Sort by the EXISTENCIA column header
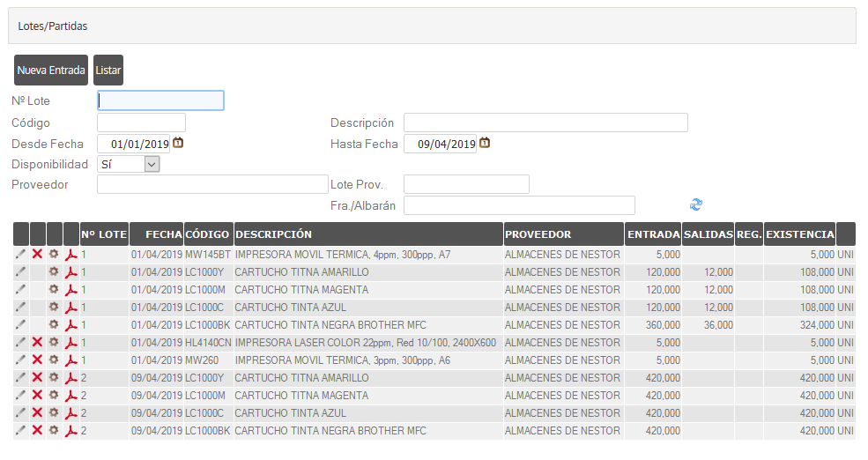Screen dimensions: 868x460 click(x=799, y=234)
